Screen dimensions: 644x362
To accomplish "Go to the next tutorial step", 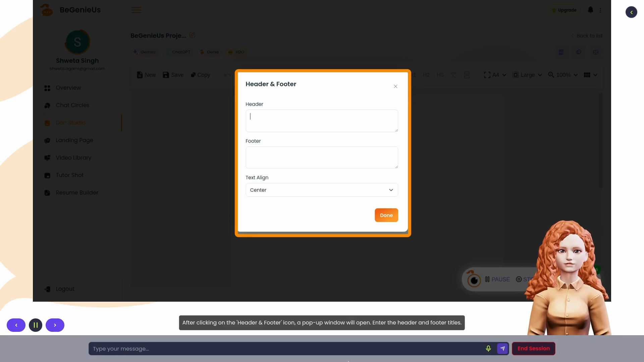I will point(55,325).
